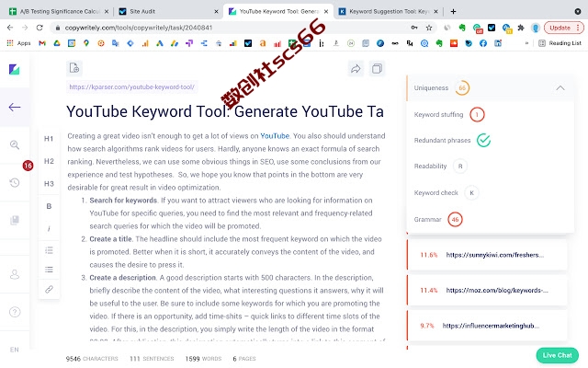Open history clock icon in sidebar
This screenshot has height=368, width=588.
(15, 182)
